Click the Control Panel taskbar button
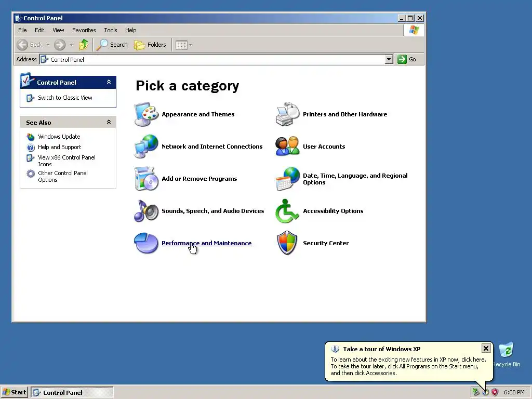This screenshot has height=399, width=532. pyautogui.click(x=72, y=393)
